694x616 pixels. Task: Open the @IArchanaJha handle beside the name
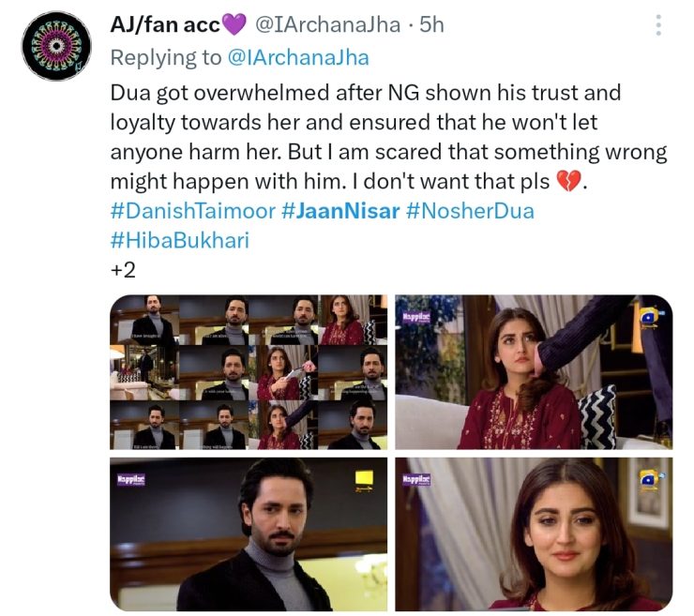pyautogui.click(x=327, y=24)
